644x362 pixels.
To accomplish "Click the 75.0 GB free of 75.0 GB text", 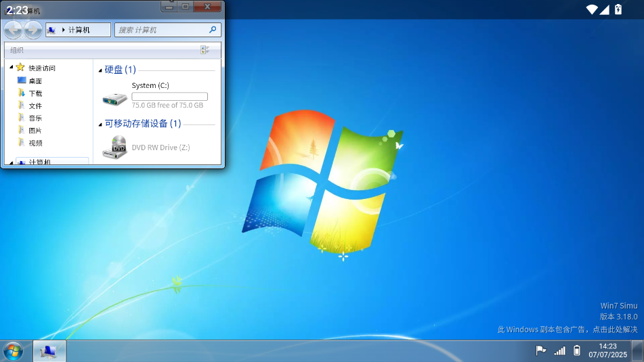I will 167,105.
